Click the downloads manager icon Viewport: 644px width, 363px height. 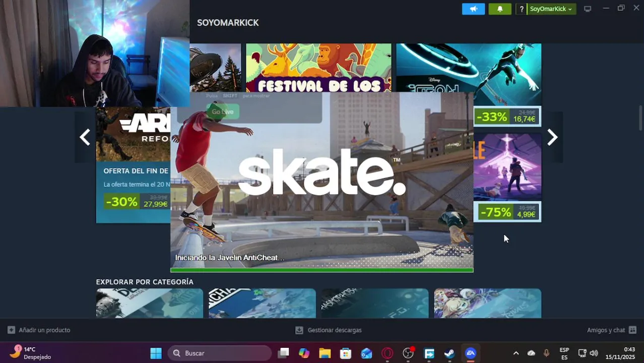click(299, 330)
